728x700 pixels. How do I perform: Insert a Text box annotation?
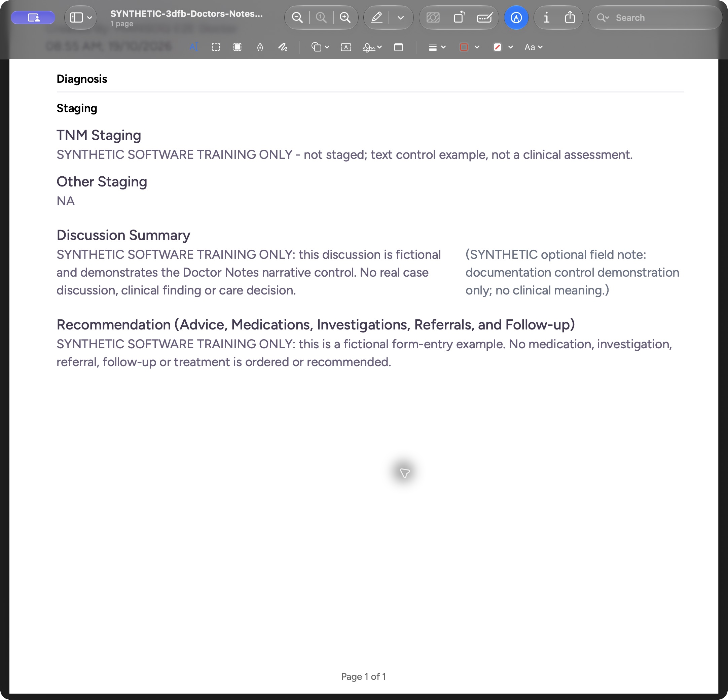click(346, 47)
